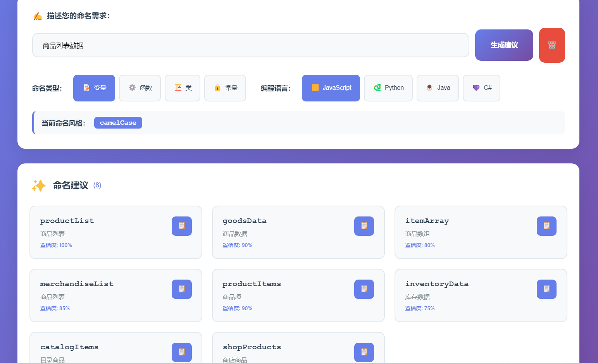Click 置信度: 80% under itemArray
The image size is (598, 364).
point(420,245)
